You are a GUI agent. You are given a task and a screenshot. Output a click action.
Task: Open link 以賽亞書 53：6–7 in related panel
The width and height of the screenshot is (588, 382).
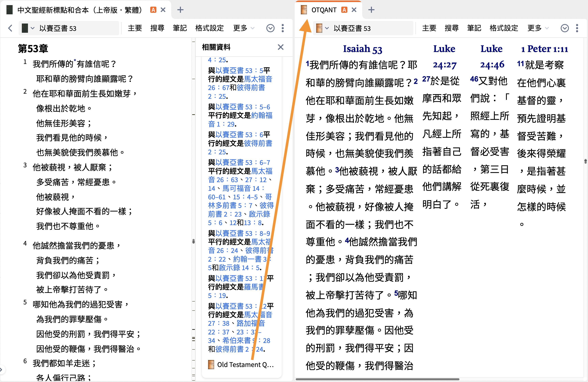[x=243, y=163]
